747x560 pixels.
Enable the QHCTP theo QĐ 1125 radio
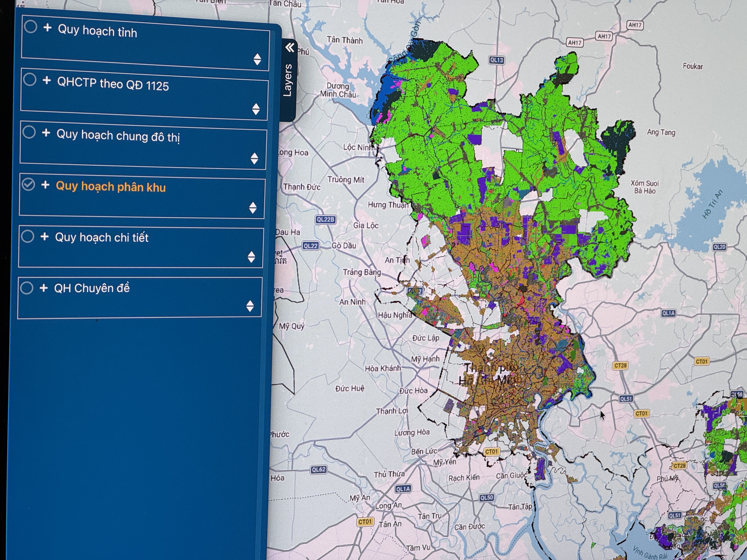point(30,80)
